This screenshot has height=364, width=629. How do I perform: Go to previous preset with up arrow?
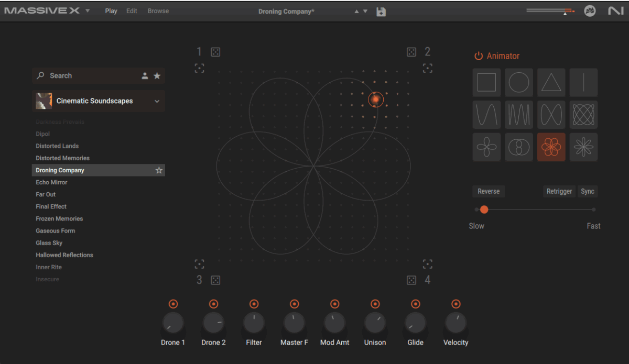coord(356,12)
